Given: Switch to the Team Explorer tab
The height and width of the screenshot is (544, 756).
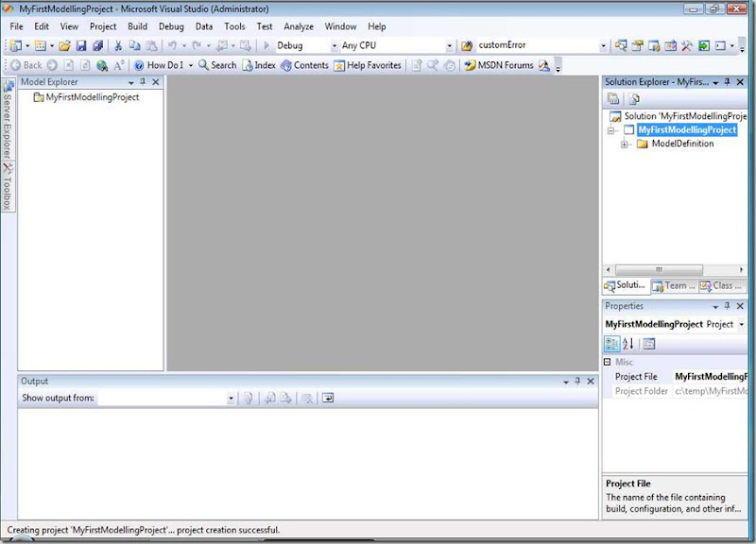Looking at the screenshot, I should (674, 286).
